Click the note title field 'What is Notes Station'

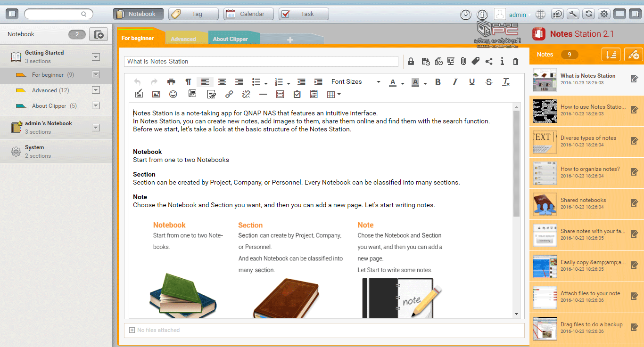click(x=261, y=61)
